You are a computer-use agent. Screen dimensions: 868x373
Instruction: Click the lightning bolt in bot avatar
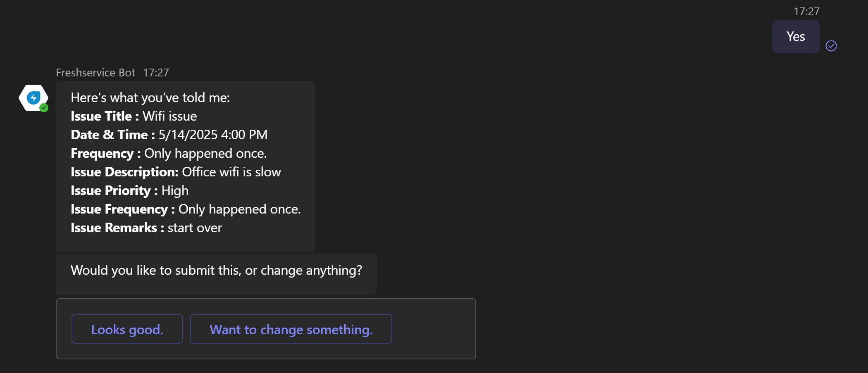coord(33,98)
